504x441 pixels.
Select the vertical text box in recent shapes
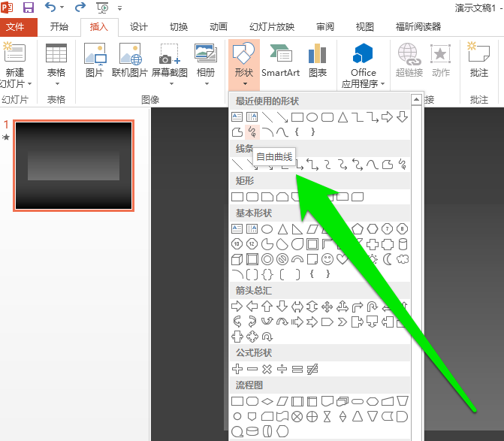pos(252,117)
